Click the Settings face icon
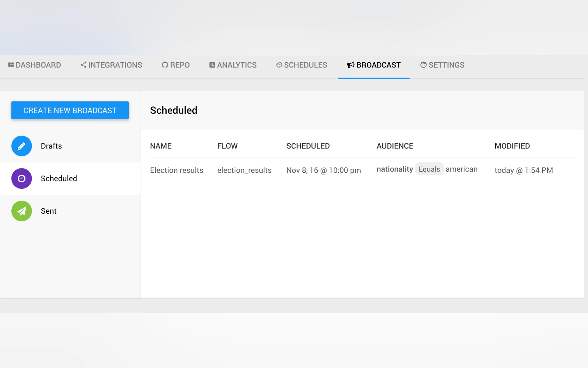This screenshot has height=368, width=588. pyautogui.click(x=423, y=65)
